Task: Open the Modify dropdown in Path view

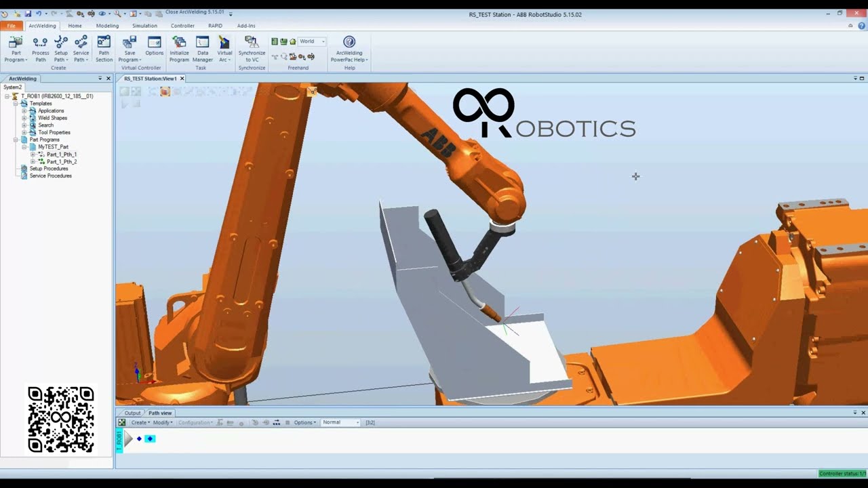Action: [x=163, y=422]
